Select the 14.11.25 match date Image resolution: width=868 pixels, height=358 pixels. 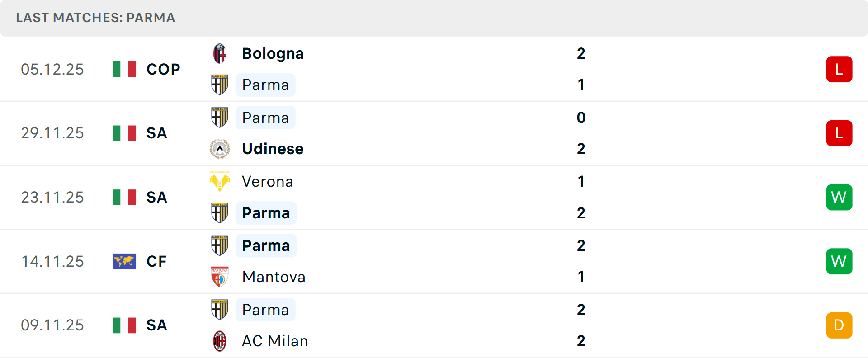click(52, 261)
